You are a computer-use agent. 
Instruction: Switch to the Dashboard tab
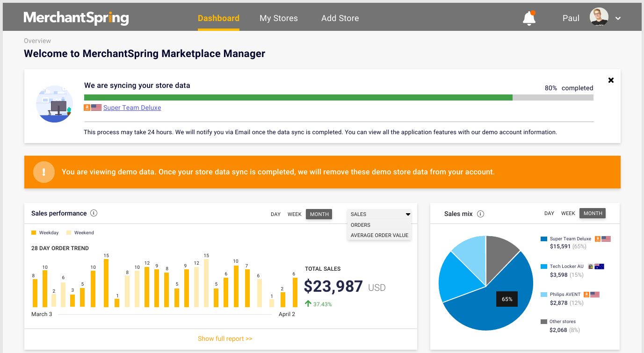pos(218,18)
